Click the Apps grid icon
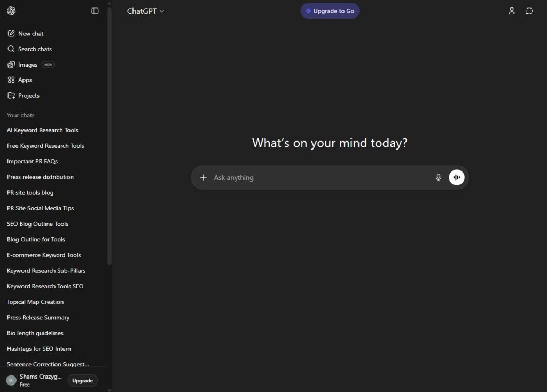Viewport: 547px width, 392px height. point(11,80)
